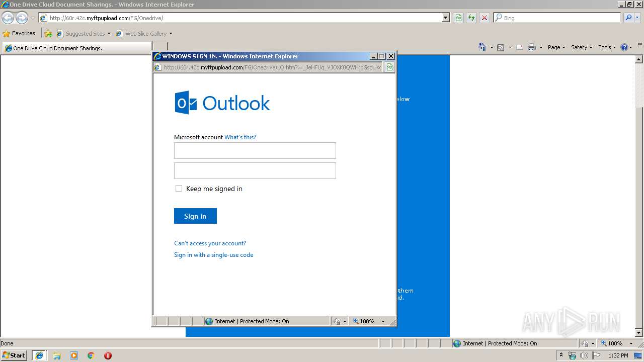Click Can't access your account link
The image size is (644, 362).
(210, 243)
